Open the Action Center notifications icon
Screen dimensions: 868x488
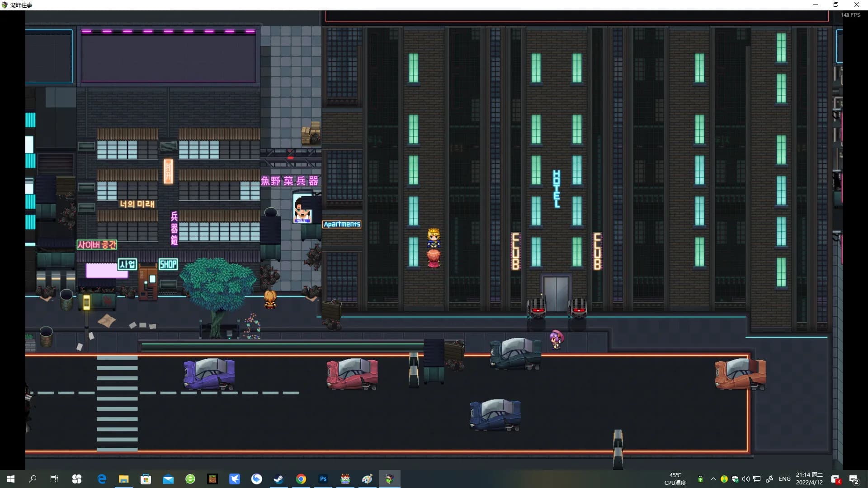(854, 479)
